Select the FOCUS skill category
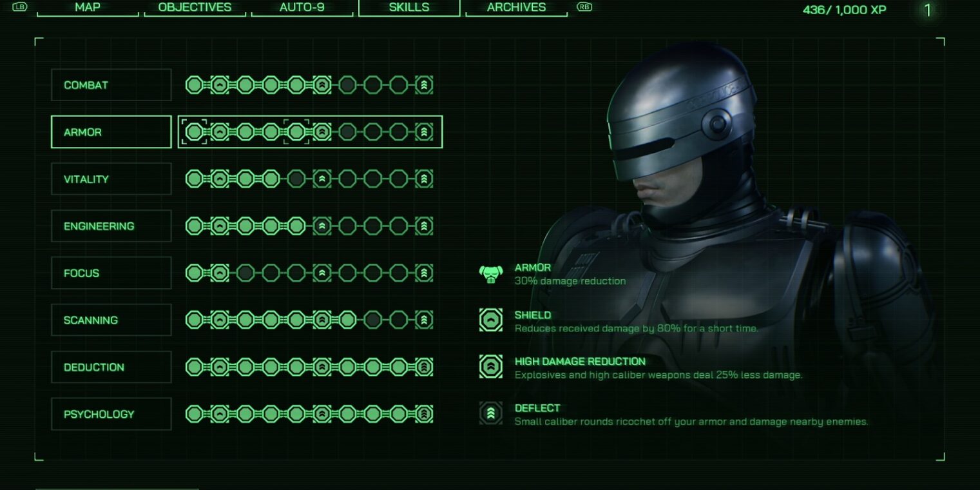This screenshot has height=490, width=980. 111,273
